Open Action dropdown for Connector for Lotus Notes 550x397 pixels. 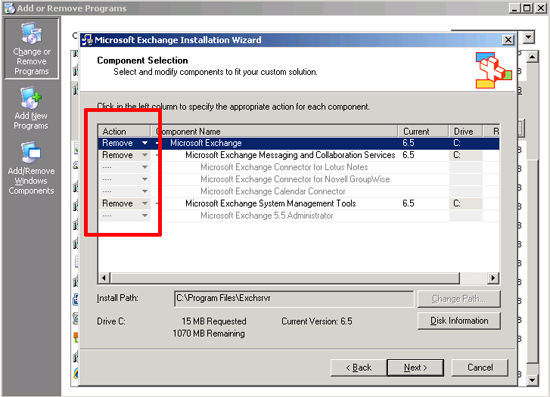coord(145,167)
